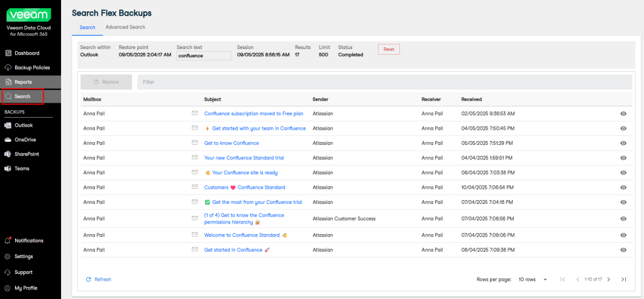Open OneDrive backups in the sidebar
The height and width of the screenshot is (299, 644).
(x=25, y=139)
